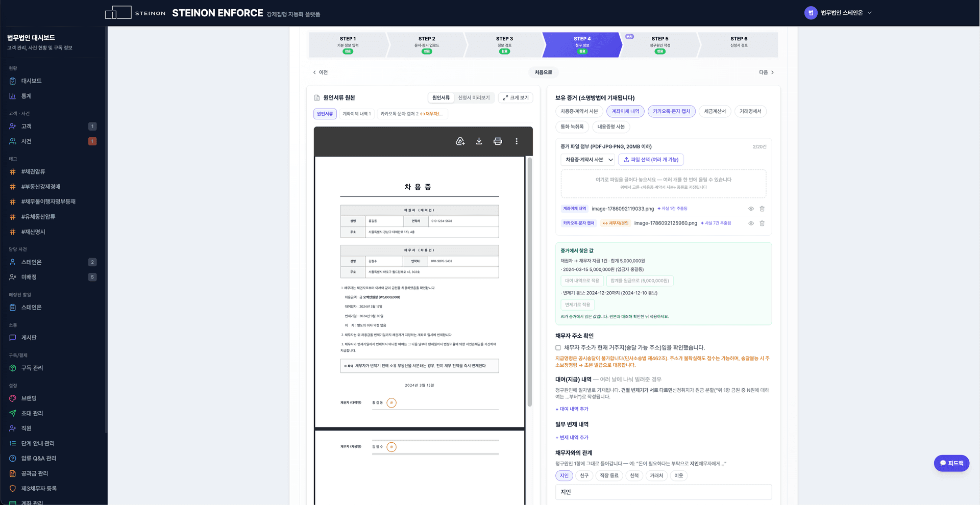Toggle the 계좌이체 내역 evidence chip
Image resolution: width=980 pixels, height=505 pixels.
625,111
